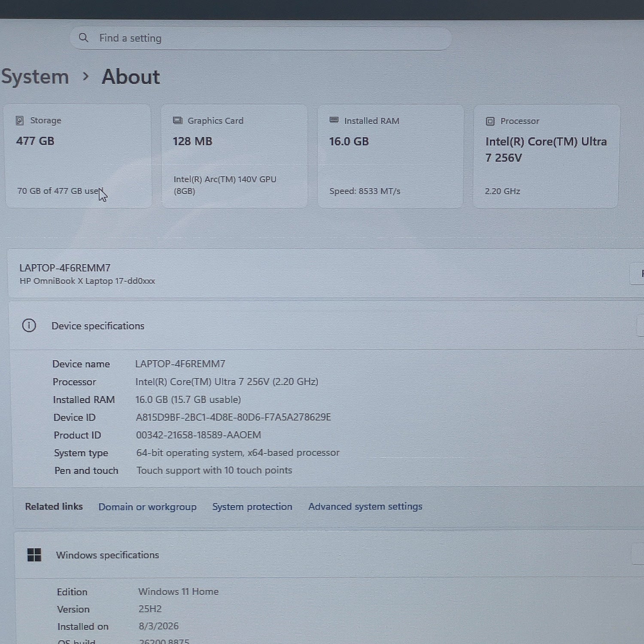Select version value 25H2
The width and height of the screenshot is (644, 644).
(x=150, y=609)
